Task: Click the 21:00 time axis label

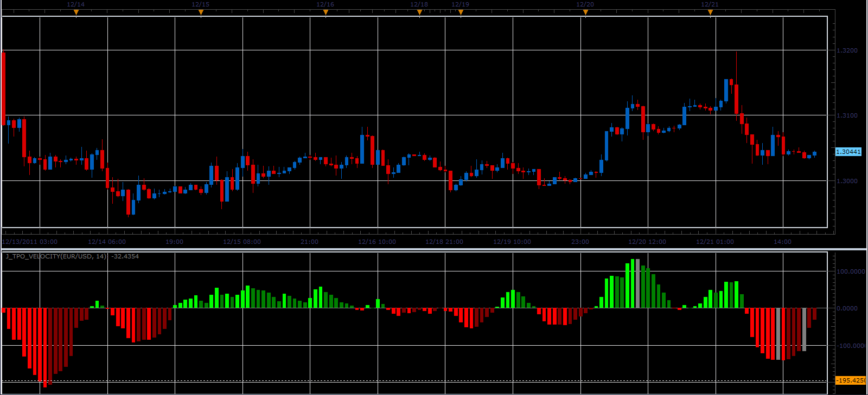Action: 310,242
